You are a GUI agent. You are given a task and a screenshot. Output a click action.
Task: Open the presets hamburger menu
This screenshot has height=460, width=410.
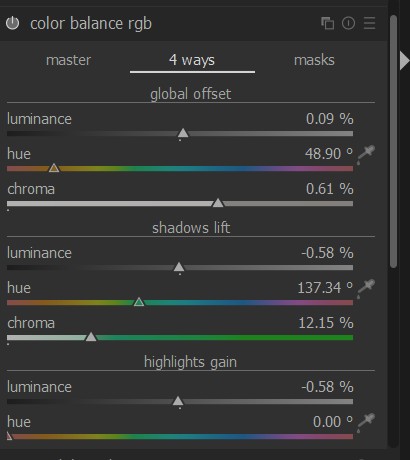point(369,23)
